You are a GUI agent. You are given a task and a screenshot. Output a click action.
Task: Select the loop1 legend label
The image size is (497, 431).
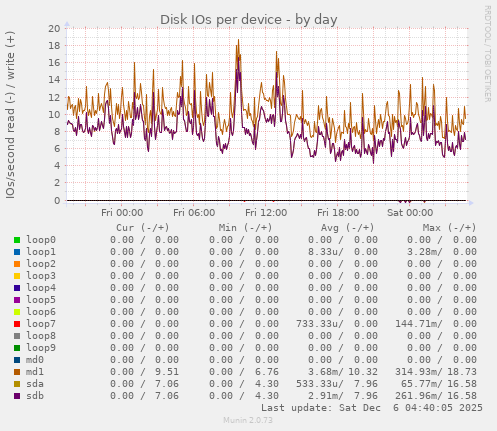[x=41, y=252]
